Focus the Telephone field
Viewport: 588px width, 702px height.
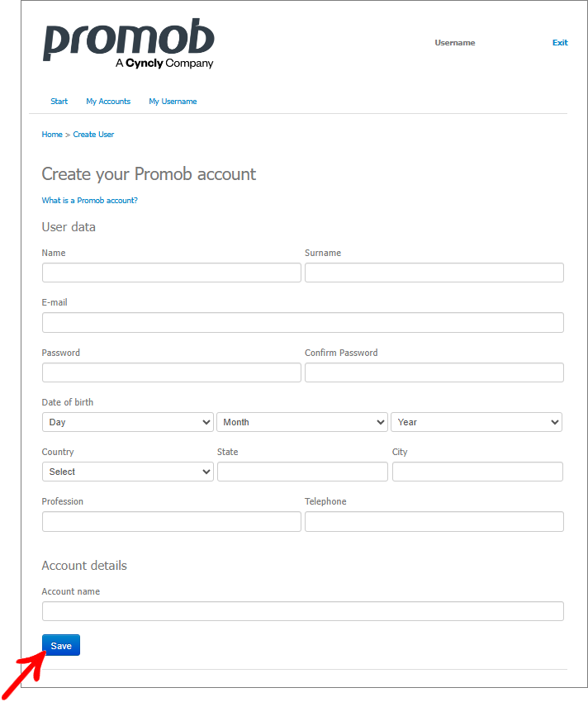[434, 522]
